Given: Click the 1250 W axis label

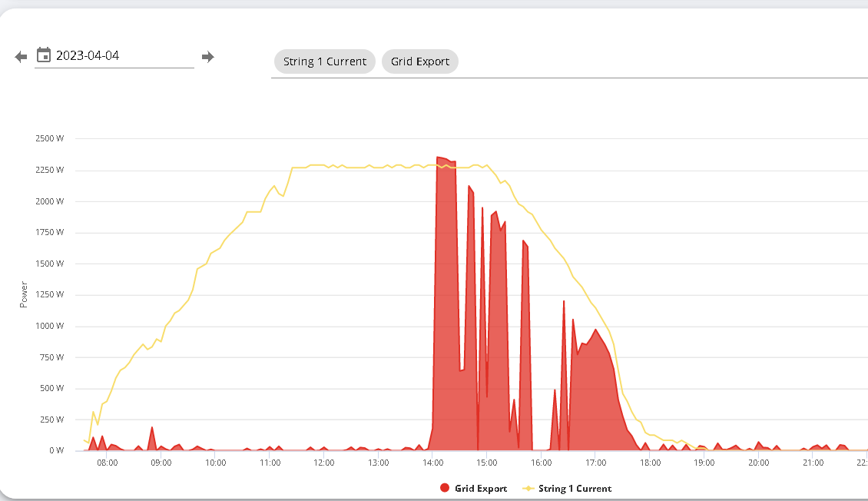Looking at the screenshot, I should click(x=50, y=294).
